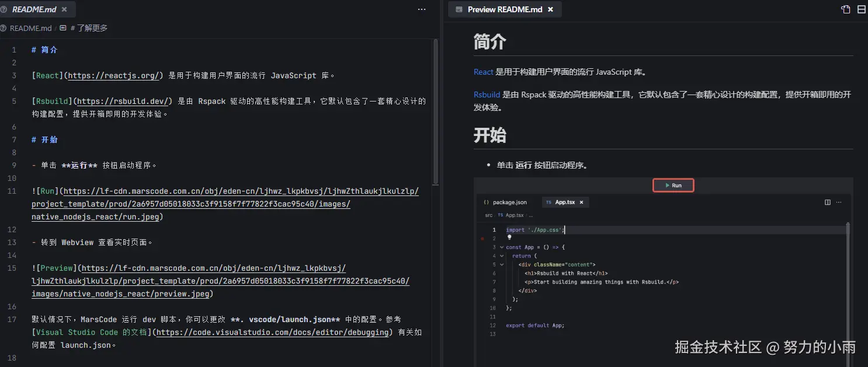This screenshot has width=868, height=367.
Task: Click the Visual Studio debugging docs URL in the editor
Action: tap(273, 333)
